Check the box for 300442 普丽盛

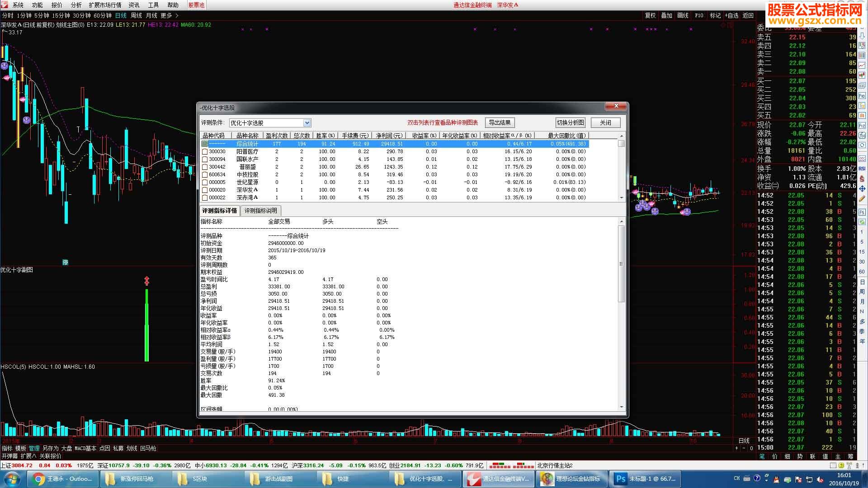tap(205, 167)
